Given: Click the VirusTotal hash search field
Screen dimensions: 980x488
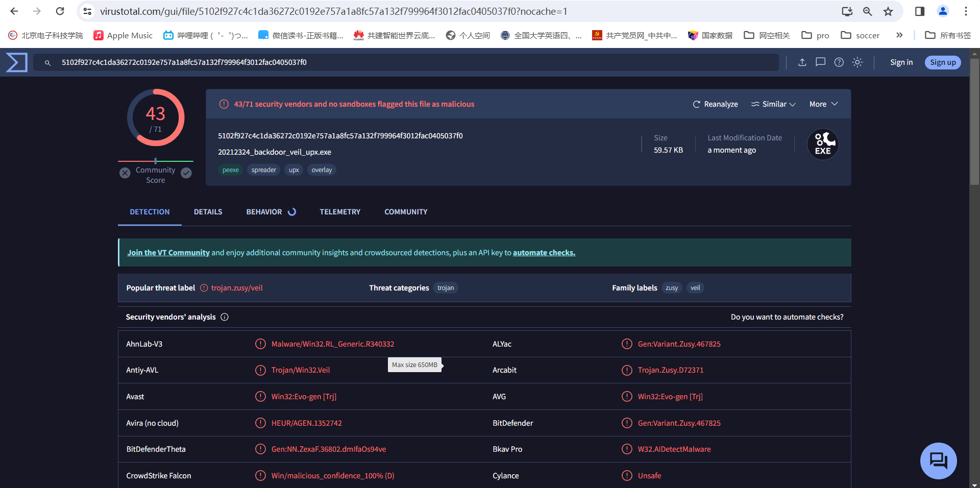Looking at the screenshot, I should point(406,62).
